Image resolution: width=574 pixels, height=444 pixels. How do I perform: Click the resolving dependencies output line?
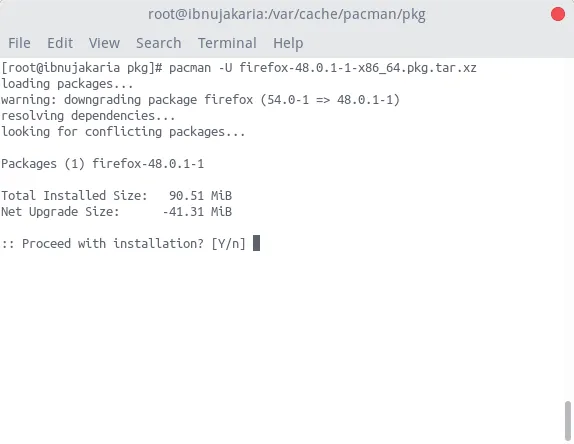(88, 116)
